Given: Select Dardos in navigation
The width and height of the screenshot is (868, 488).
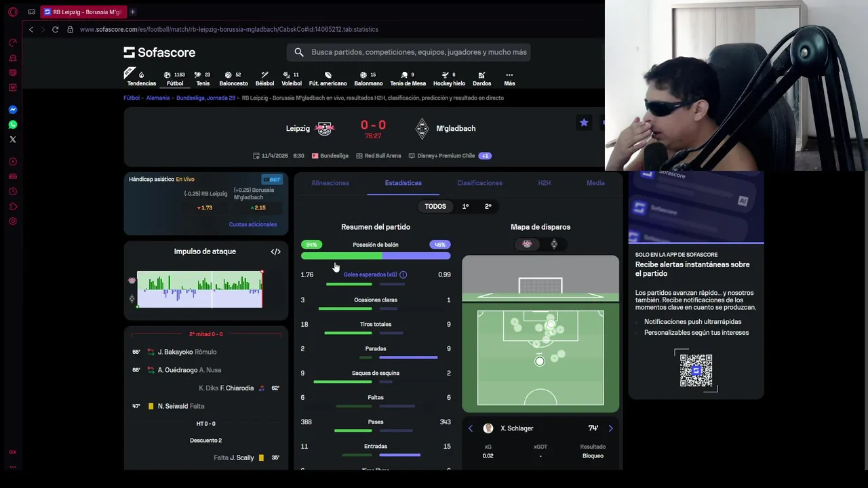Looking at the screenshot, I should (x=481, y=79).
